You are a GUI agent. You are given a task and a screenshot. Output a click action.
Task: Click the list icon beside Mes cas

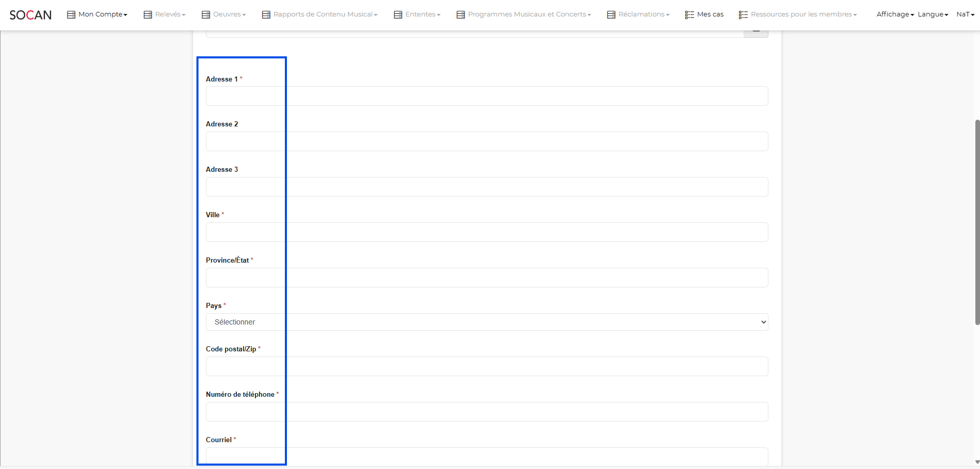point(689,14)
